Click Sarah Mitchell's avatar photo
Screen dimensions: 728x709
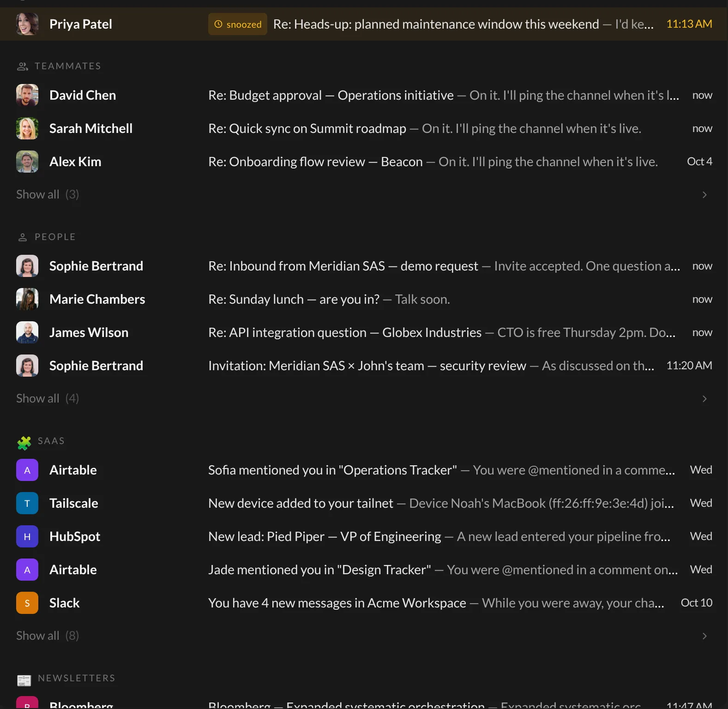tap(27, 128)
